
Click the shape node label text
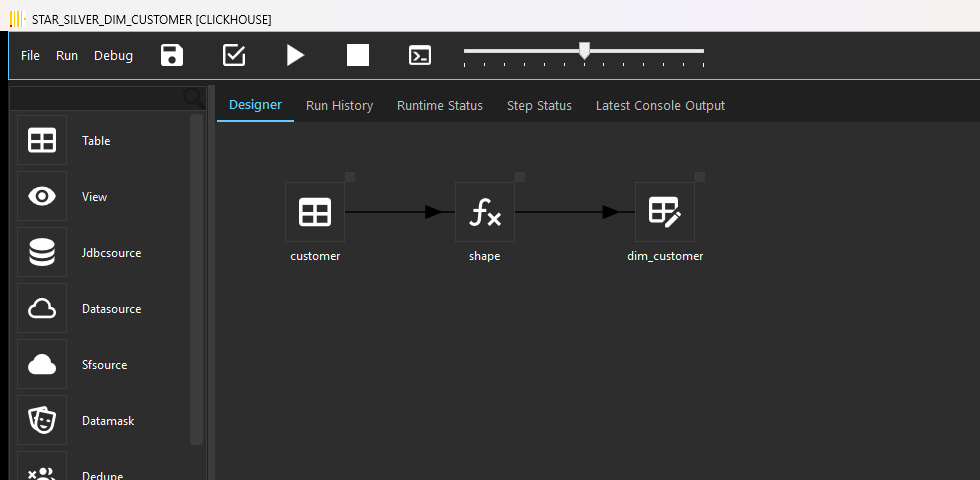pyautogui.click(x=484, y=256)
